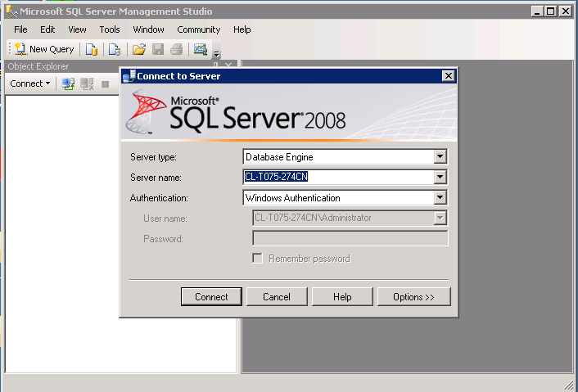The width and height of the screenshot is (578, 392).
Task: Maximize the Management Studio window
Action: click(x=551, y=11)
